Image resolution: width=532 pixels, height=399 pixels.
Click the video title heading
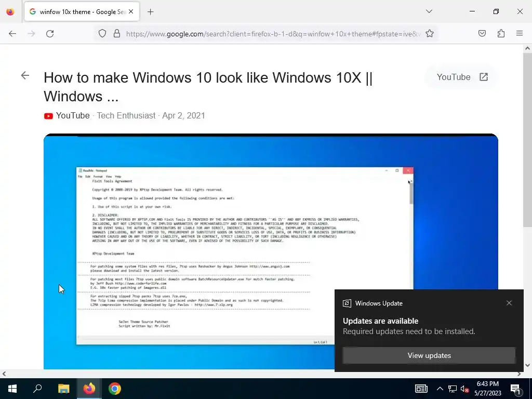[208, 87]
